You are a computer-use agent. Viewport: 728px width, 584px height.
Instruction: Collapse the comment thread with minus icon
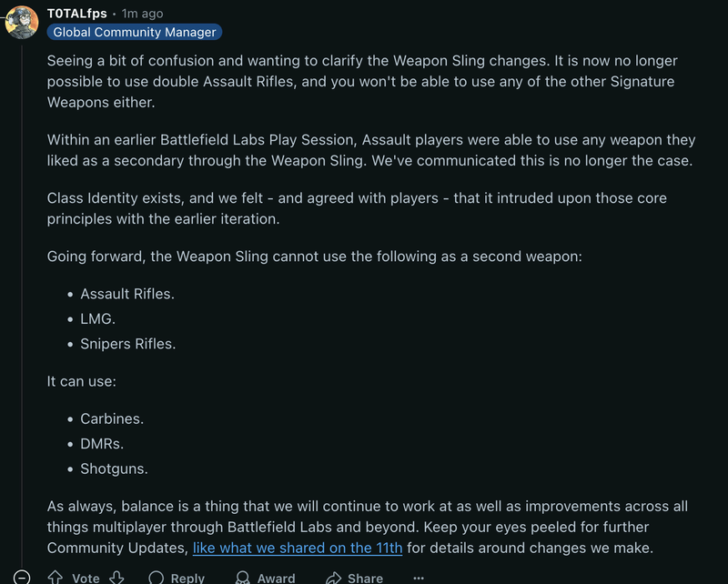(x=21, y=578)
